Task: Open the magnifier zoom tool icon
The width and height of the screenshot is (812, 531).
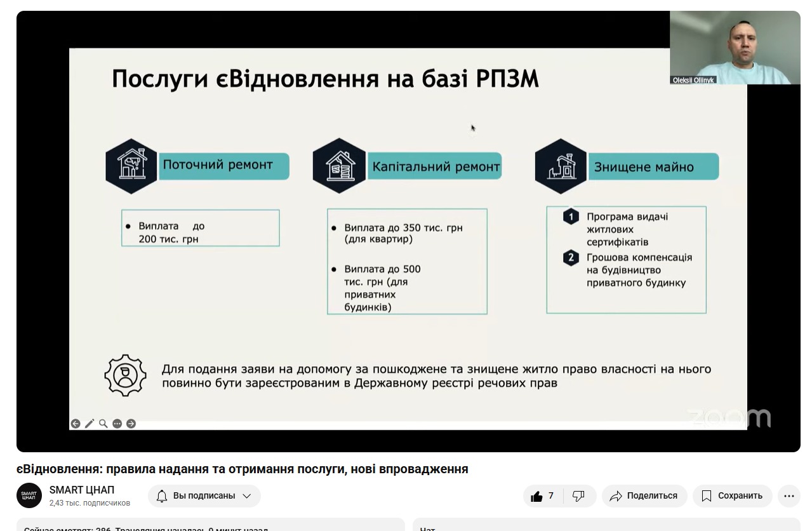Action: (x=103, y=424)
